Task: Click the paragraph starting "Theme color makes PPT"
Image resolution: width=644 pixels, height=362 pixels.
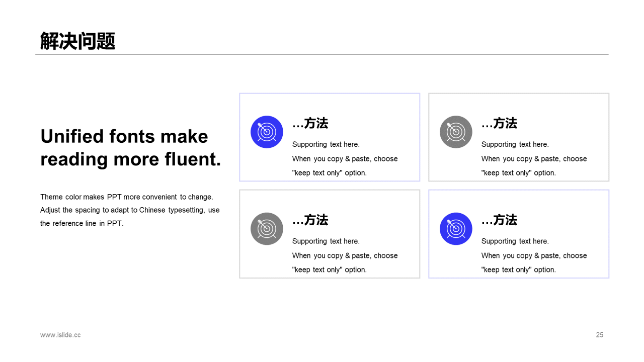Action: coord(130,210)
